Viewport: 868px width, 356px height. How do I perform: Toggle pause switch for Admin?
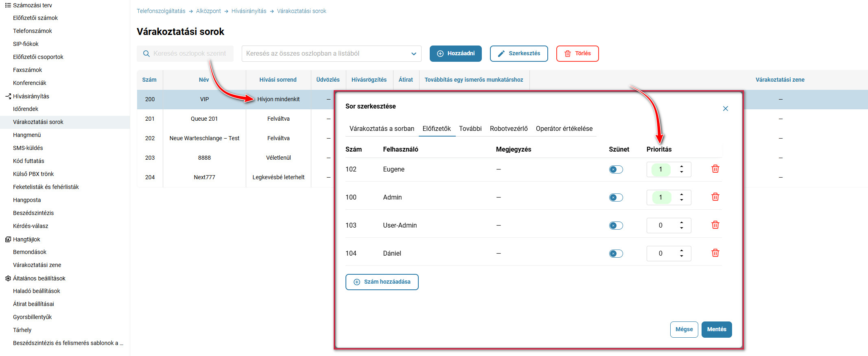click(616, 198)
